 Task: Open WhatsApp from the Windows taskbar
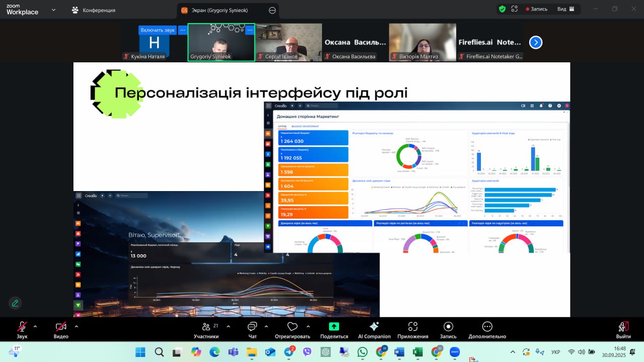click(362, 352)
